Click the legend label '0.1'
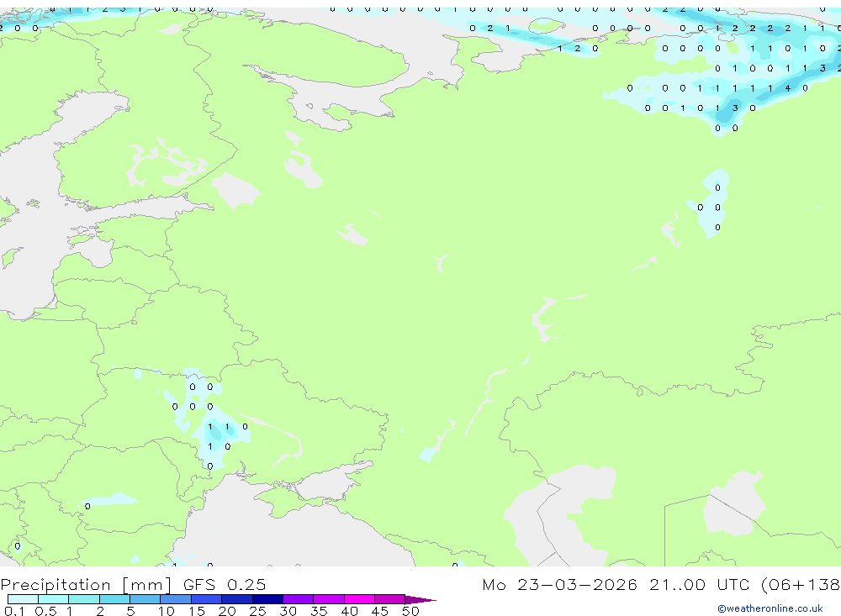841x616 pixels. tap(14, 611)
